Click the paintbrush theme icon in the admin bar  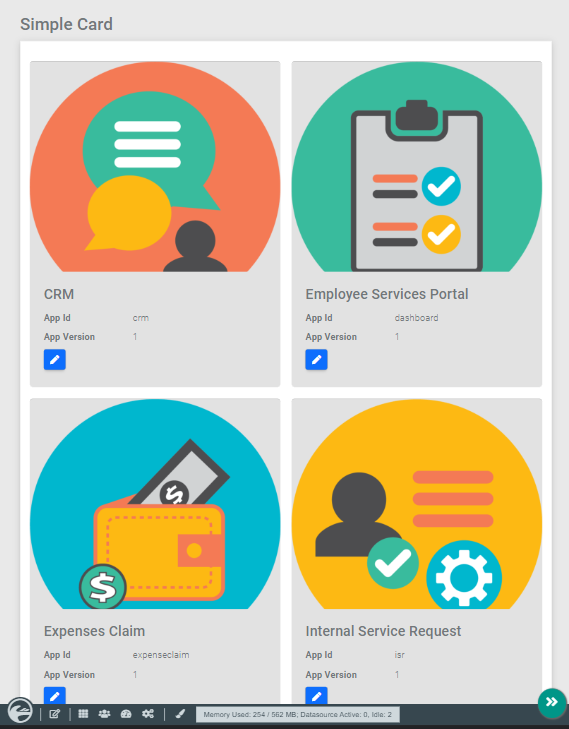pos(180,714)
